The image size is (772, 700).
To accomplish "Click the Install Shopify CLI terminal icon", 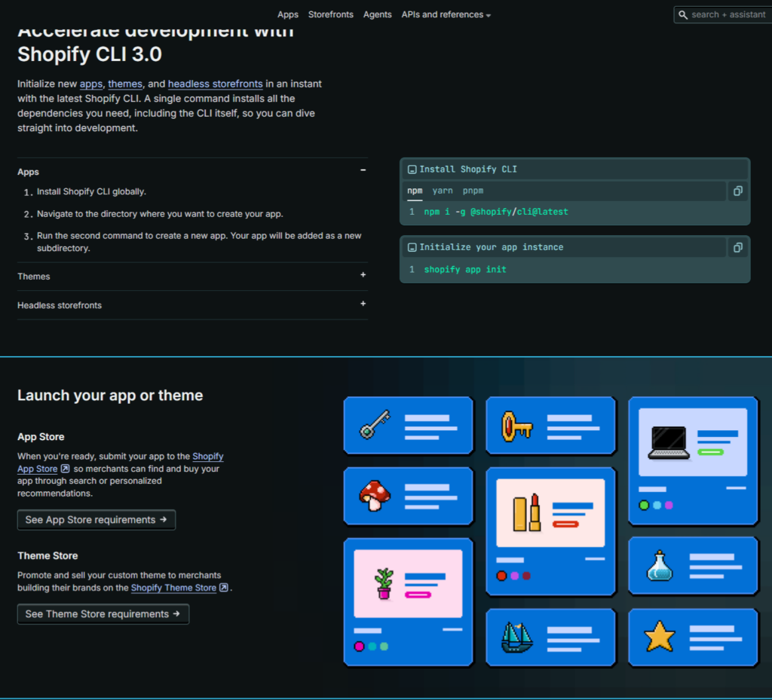I will coord(412,170).
